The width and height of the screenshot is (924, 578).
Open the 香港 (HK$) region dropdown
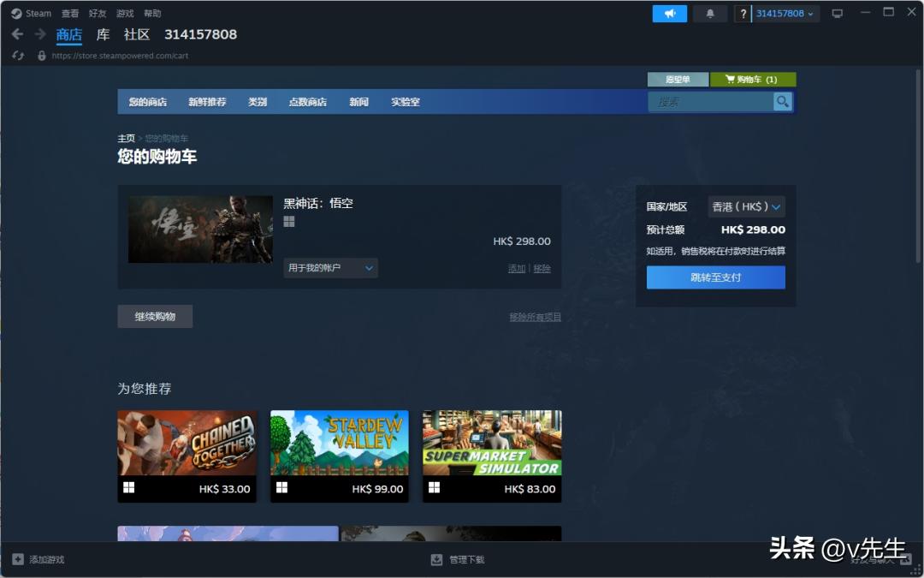[x=747, y=206]
